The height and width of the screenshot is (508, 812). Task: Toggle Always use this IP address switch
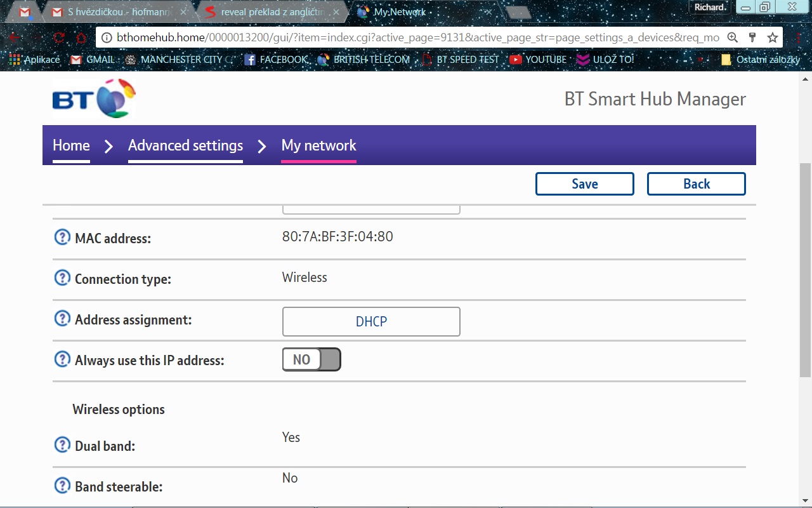pyautogui.click(x=311, y=360)
